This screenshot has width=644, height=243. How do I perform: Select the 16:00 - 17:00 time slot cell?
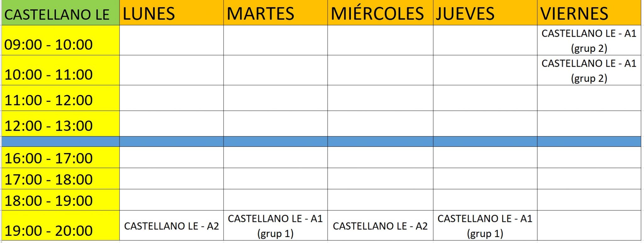60,157
